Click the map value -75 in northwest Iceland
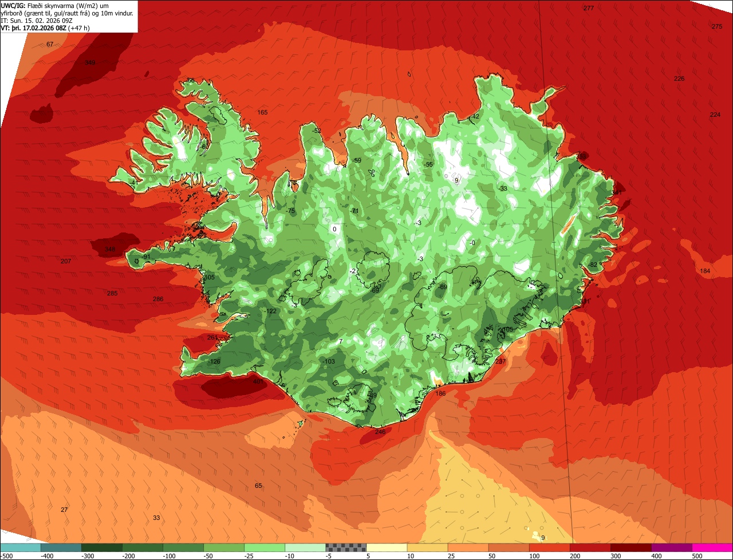 pos(290,211)
